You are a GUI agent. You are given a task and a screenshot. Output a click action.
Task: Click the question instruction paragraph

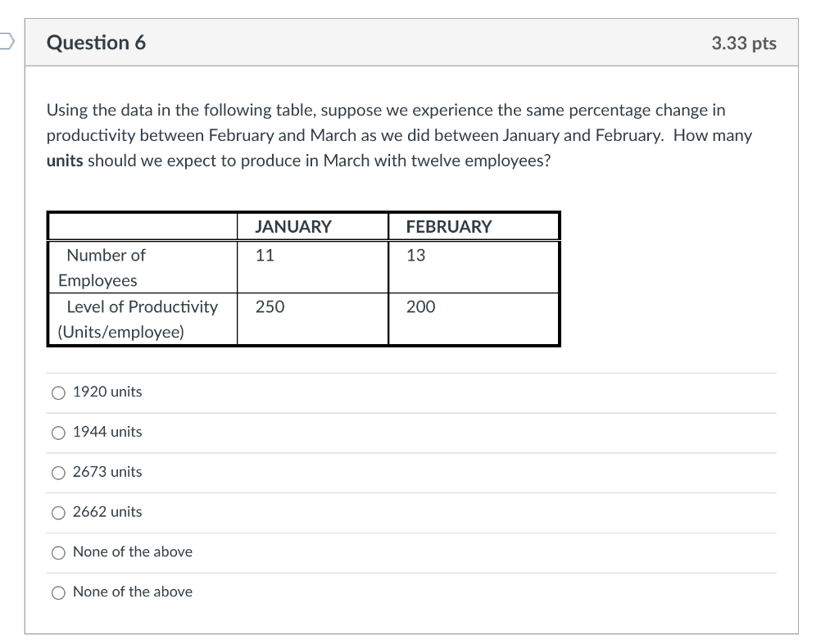click(x=398, y=135)
